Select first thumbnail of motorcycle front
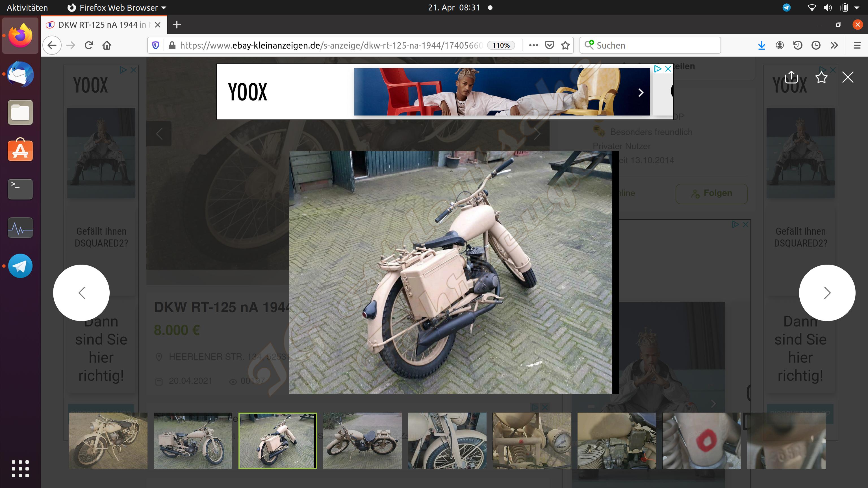The width and height of the screenshot is (868, 488). 108,441
